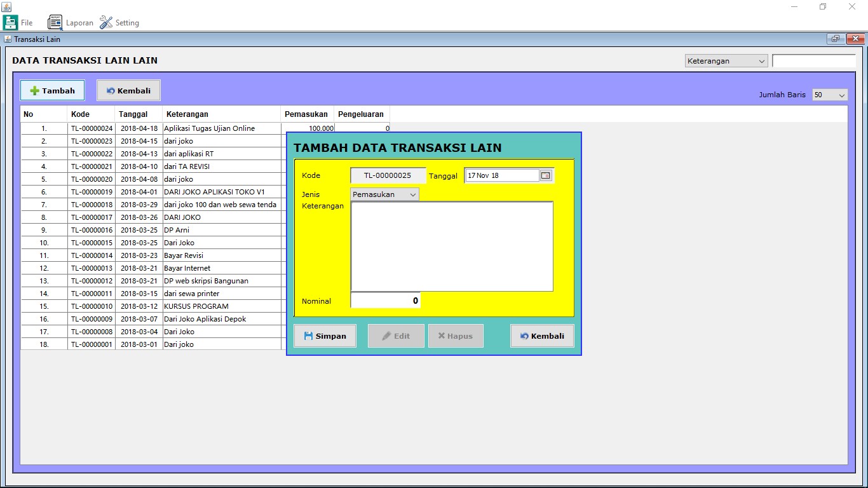Open the Jumlah Baris dropdown
The image size is (868, 488).
tap(829, 94)
